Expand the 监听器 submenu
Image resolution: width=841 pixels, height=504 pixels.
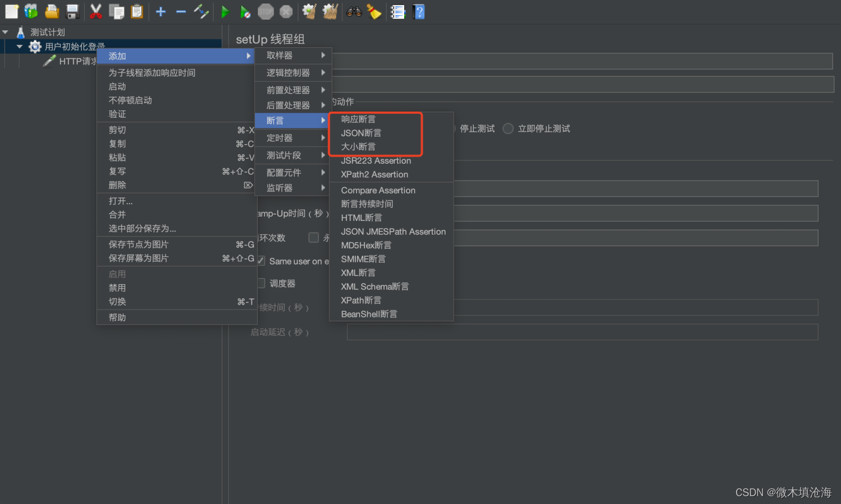pos(293,188)
